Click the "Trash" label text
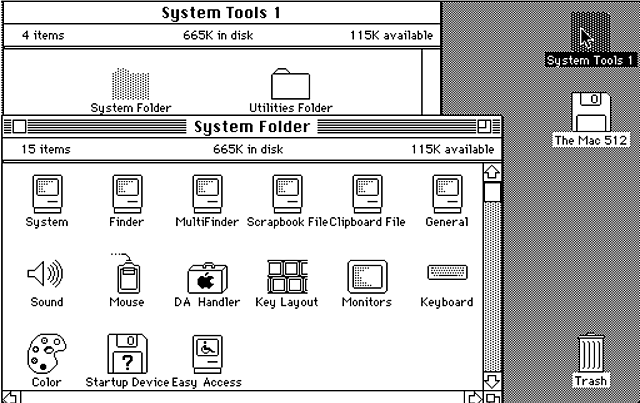This screenshot has height=403, width=640. tap(591, 381)
